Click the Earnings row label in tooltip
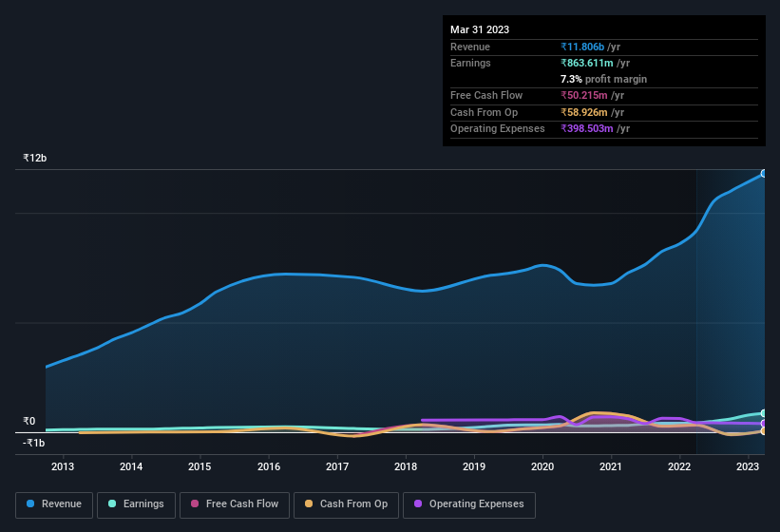Screen dimensions: 780x532 click(470, 63)
